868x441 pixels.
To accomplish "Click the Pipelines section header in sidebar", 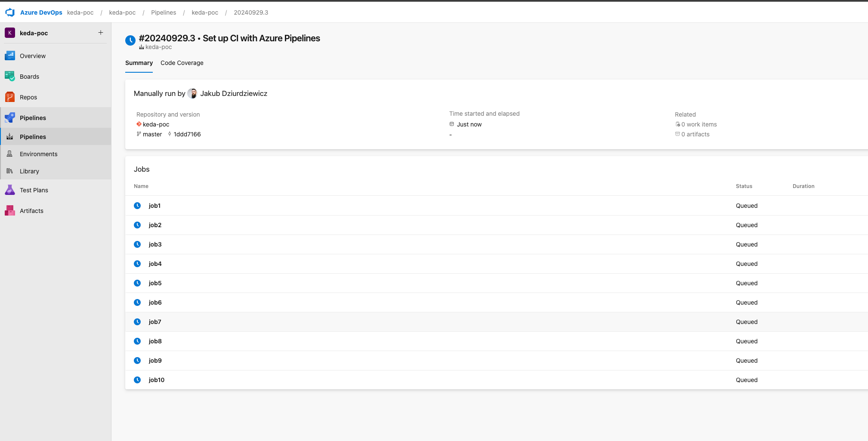I will [56, 118].
